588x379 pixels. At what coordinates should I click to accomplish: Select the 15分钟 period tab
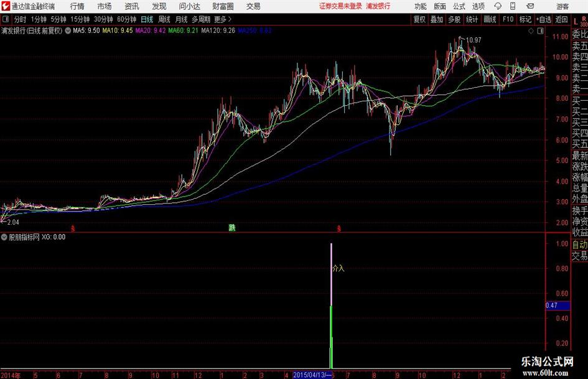pyautogui.click(x=80, y=19)
